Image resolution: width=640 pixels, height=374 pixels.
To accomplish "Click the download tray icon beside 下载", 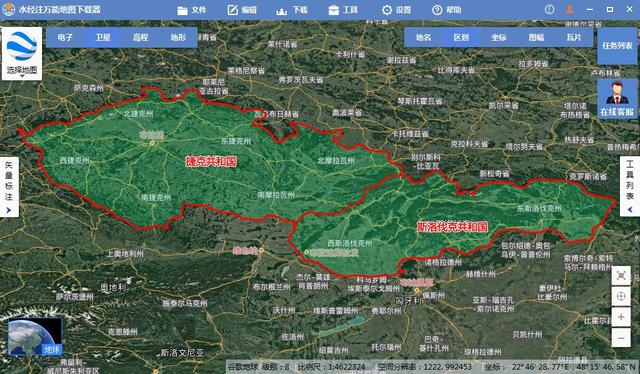I will (x=282, y=11).
